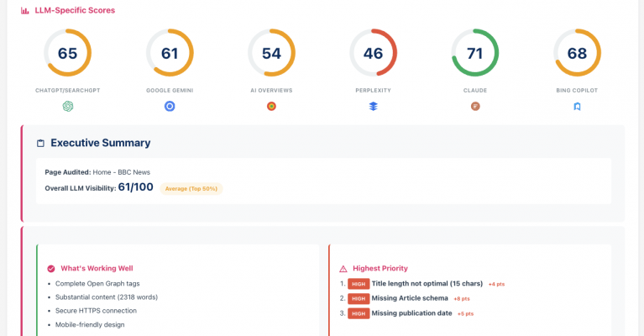Click the GOOGLE GEMINI label
This screenshot has height=336, width=644.
(x=170, y=91)
